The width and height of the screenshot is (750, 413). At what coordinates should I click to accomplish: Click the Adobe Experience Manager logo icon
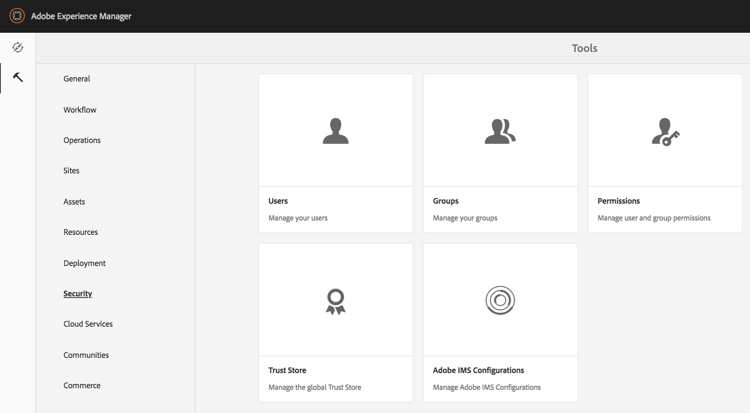[17, 16]
